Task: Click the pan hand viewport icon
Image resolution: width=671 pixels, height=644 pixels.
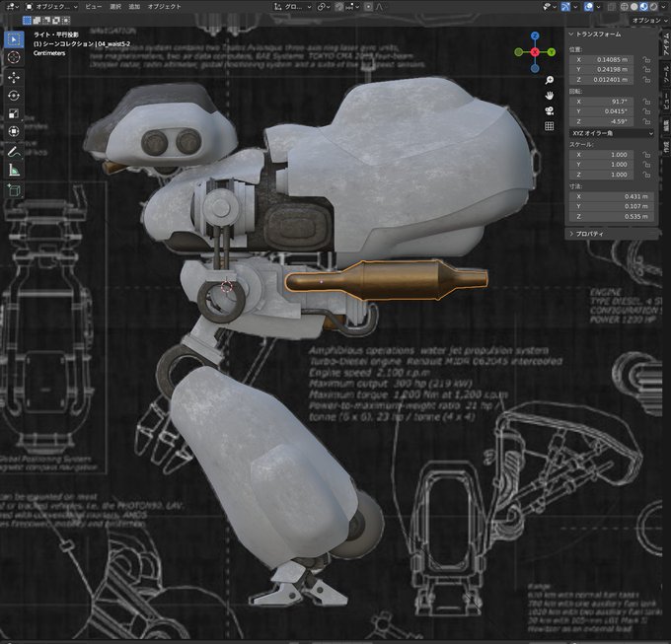Action: 550,96
